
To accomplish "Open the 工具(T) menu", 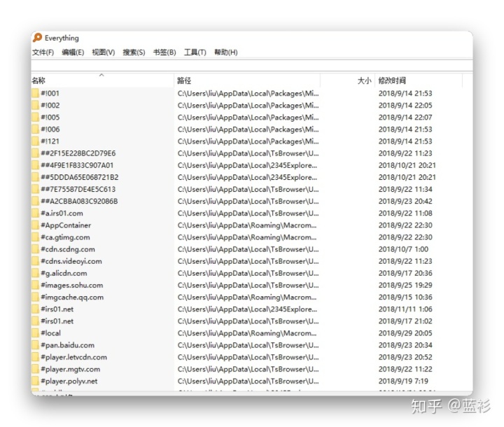I will (x=195, y=52).
